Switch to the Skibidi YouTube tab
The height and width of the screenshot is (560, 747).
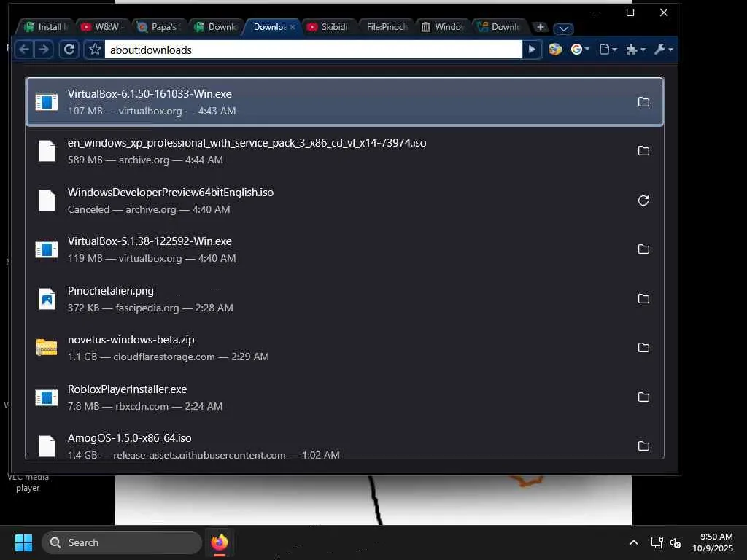[x=329, y=27]
